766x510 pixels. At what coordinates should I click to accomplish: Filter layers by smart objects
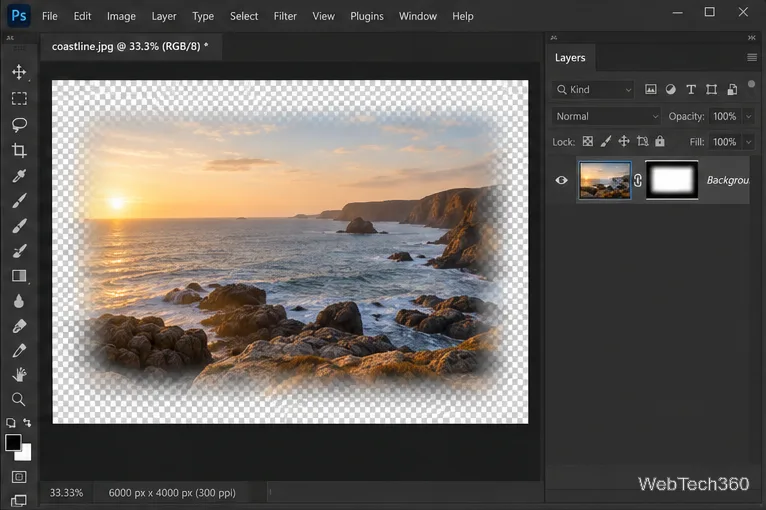click(x=732, y=89)
